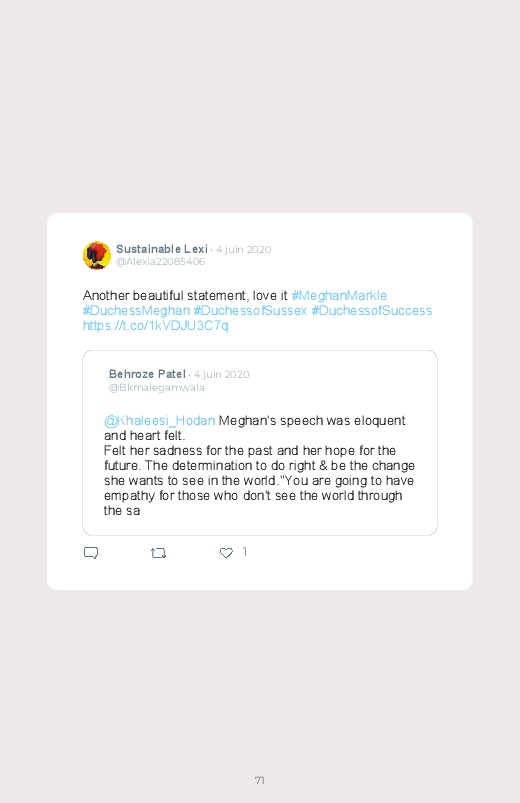Image resolution: width=520 pixels, height=803 pixels.
Task: Click the like count number 1
Action: tap(245, 552)
